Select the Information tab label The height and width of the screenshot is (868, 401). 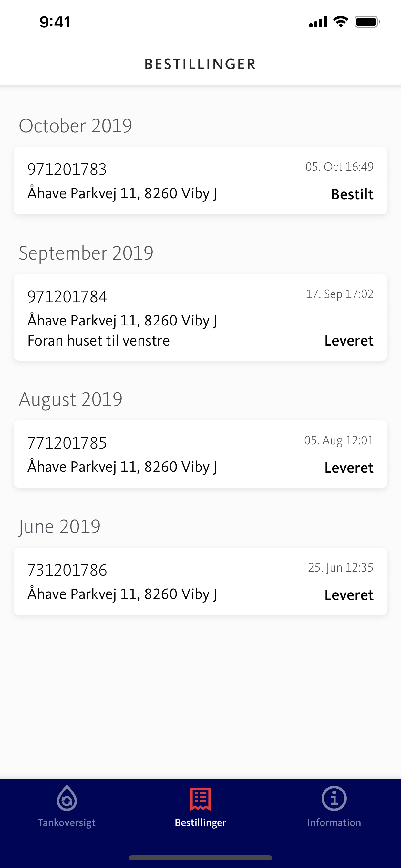tap(334, 822)
